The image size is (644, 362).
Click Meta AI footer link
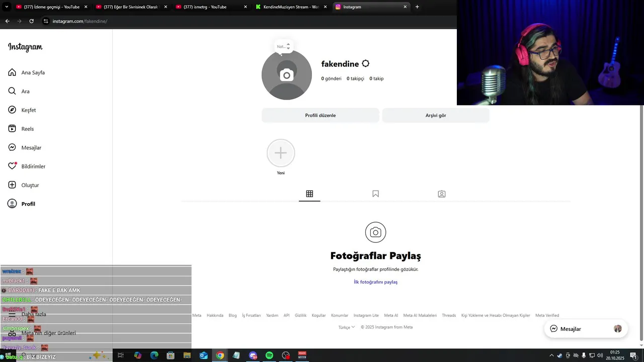[391, 316]
